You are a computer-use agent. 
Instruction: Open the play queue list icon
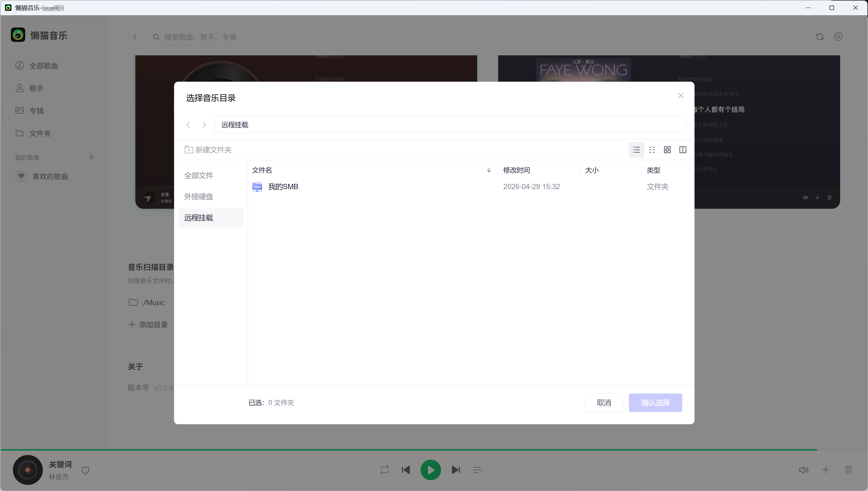(478, 470)
